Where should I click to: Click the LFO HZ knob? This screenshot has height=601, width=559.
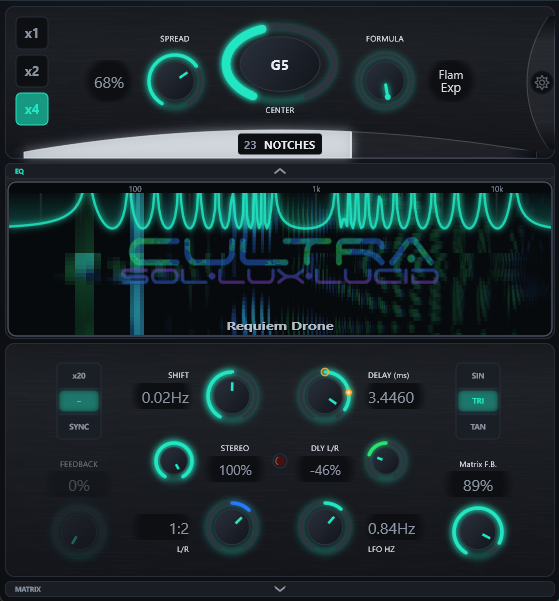pyautogui.click(x=325, y=527)
